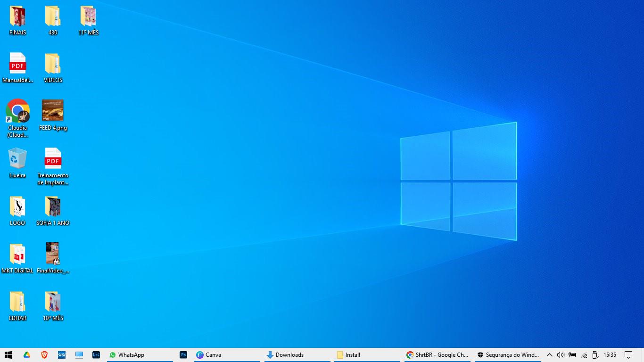Open the Wi-Fi network flyout
644x362 pixels.
click(x=584, y=355)
